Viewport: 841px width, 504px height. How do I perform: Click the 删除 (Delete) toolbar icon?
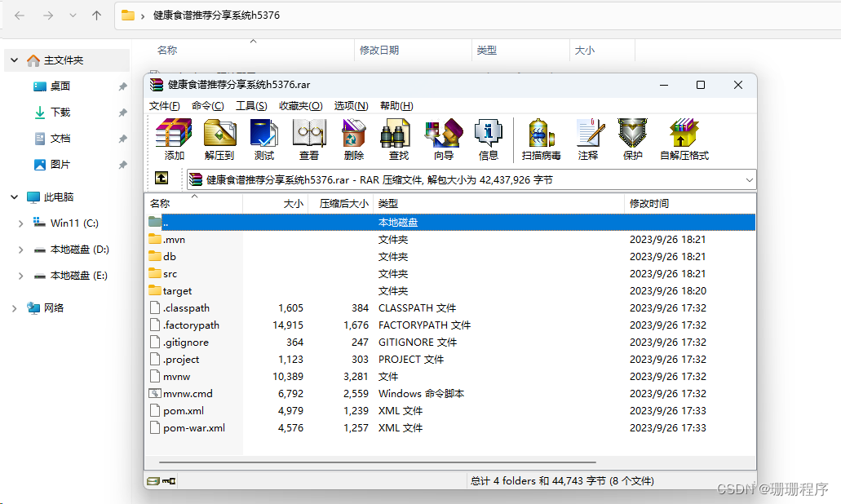(353, 133)
